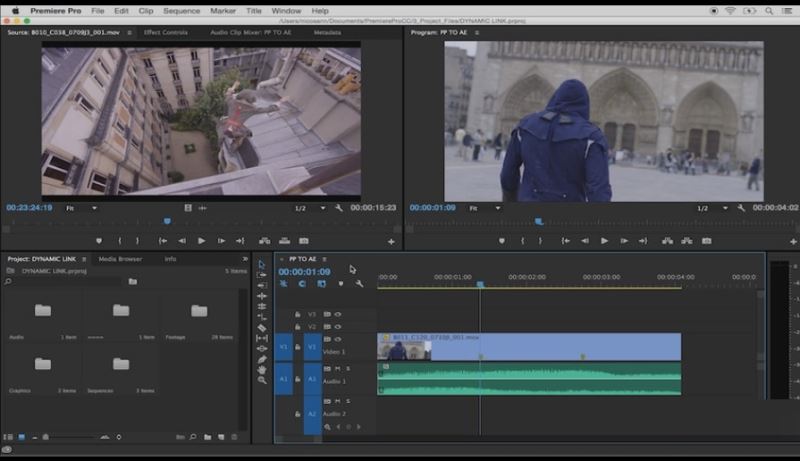800x461 pixels.
Task: Click Export Frame camera in Source monitor
Action: 304,241
